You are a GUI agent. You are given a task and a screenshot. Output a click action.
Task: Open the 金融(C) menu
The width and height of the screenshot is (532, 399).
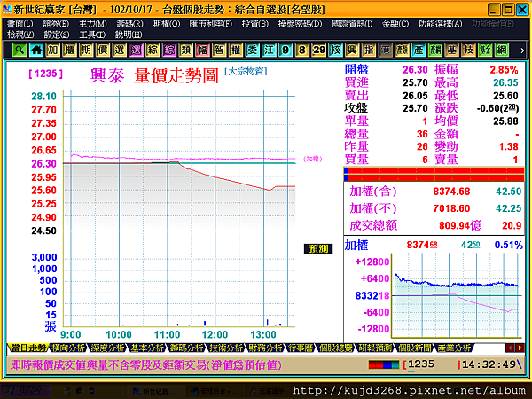395,24
